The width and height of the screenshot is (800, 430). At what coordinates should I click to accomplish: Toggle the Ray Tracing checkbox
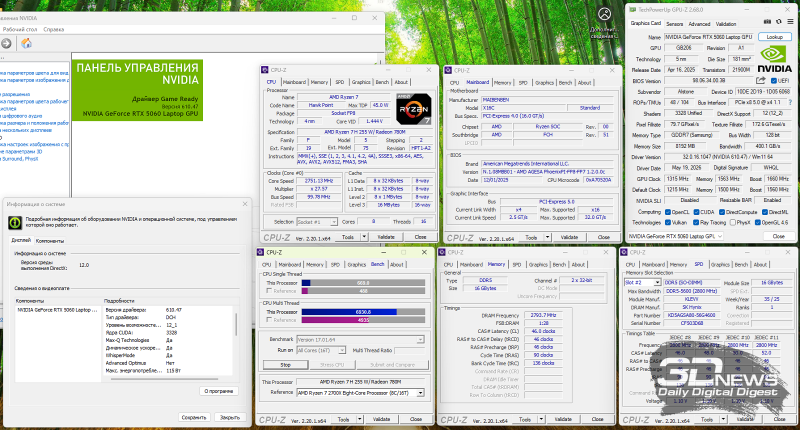(696, 222)
